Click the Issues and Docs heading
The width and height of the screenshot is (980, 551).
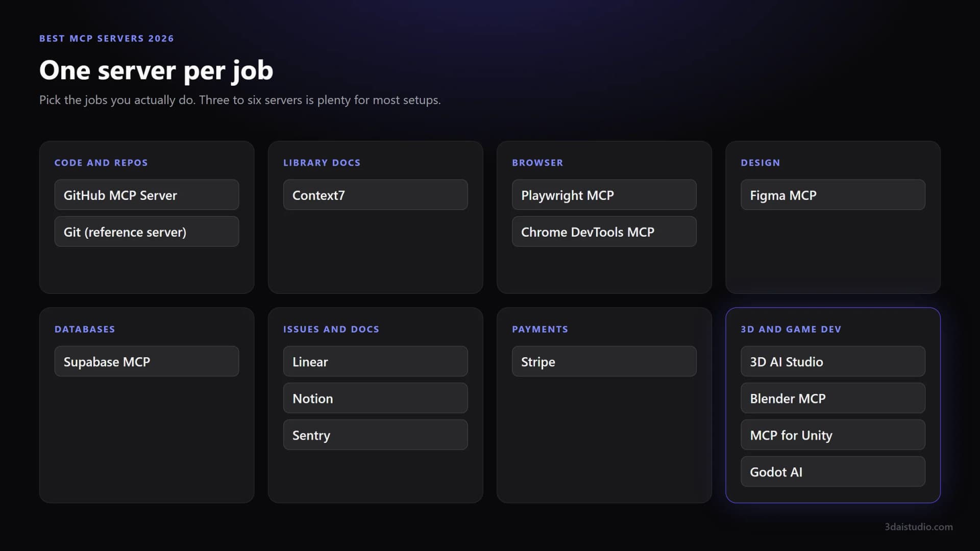click(331, 329)
